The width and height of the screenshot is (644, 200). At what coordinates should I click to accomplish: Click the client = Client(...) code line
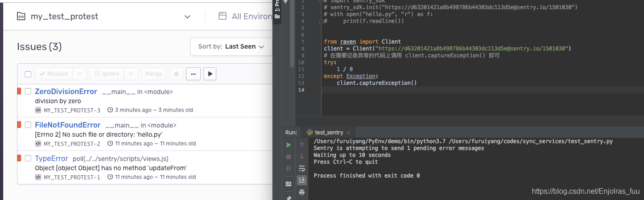click(447, 48)
